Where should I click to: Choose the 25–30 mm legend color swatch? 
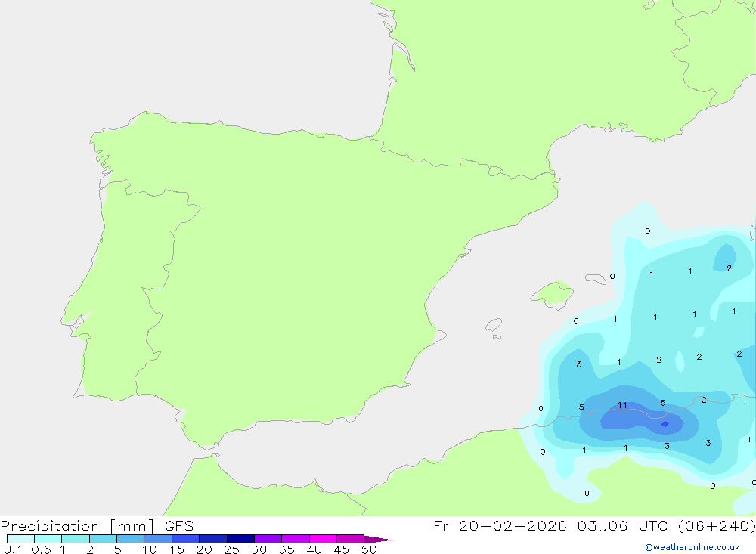(240, 539)
